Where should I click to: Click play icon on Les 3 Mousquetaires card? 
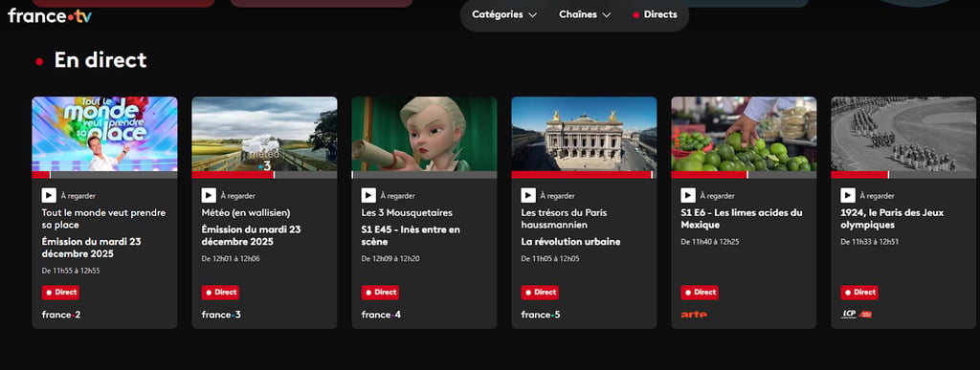coord(368,195)
